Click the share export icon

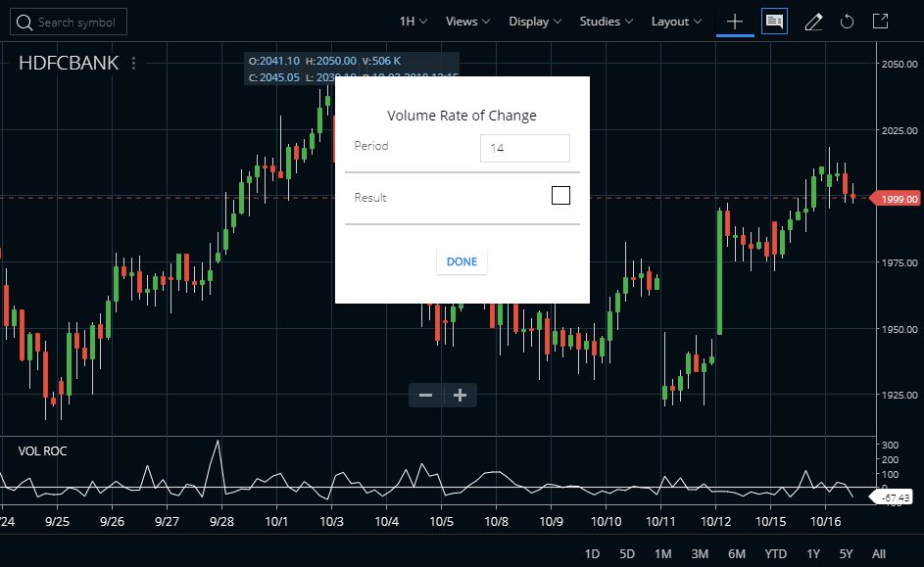[880, 22]
